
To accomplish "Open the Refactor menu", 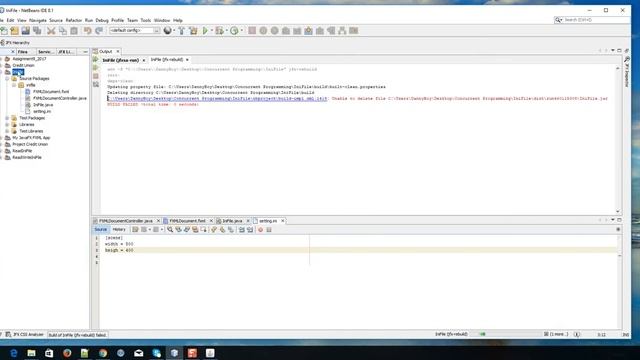I will (74, 20).
